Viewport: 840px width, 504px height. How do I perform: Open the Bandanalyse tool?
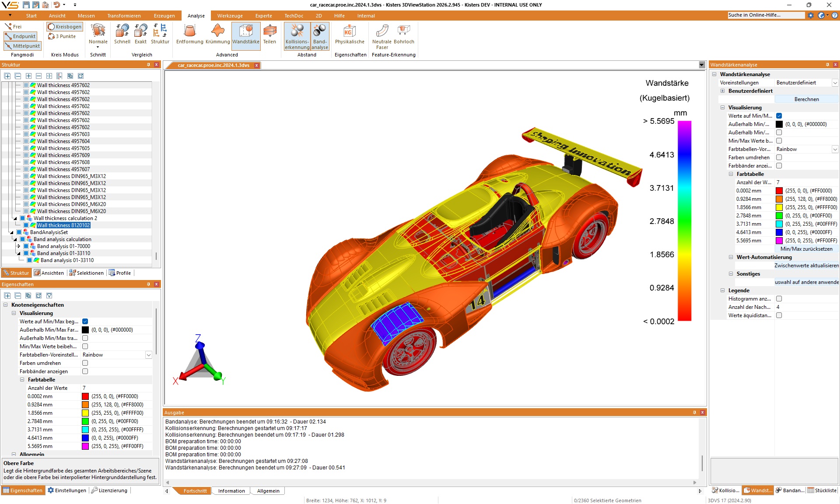[x=320, y=36]
